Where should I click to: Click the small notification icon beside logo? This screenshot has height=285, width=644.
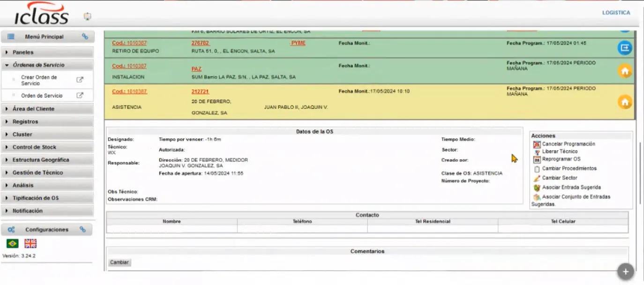point(87,16)
